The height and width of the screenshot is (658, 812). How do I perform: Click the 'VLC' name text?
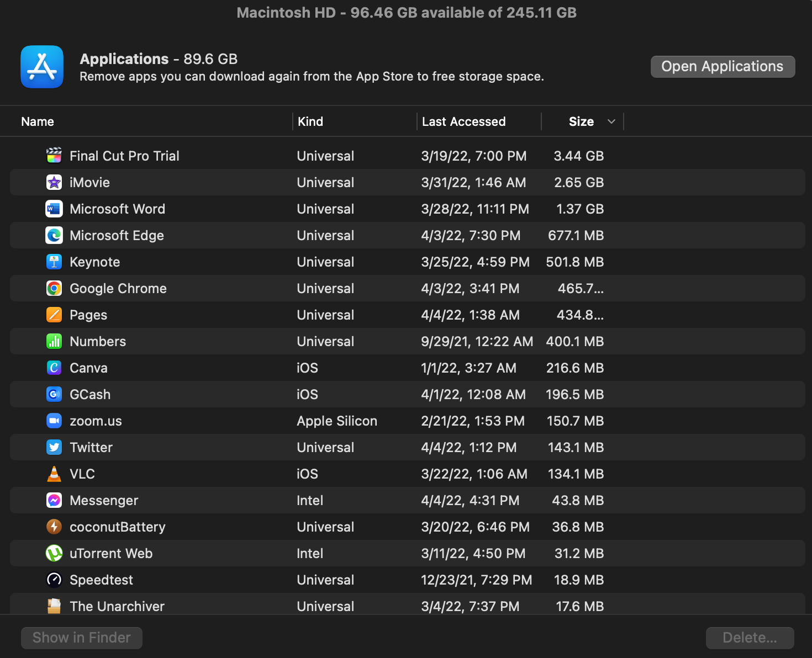(82, 474)
